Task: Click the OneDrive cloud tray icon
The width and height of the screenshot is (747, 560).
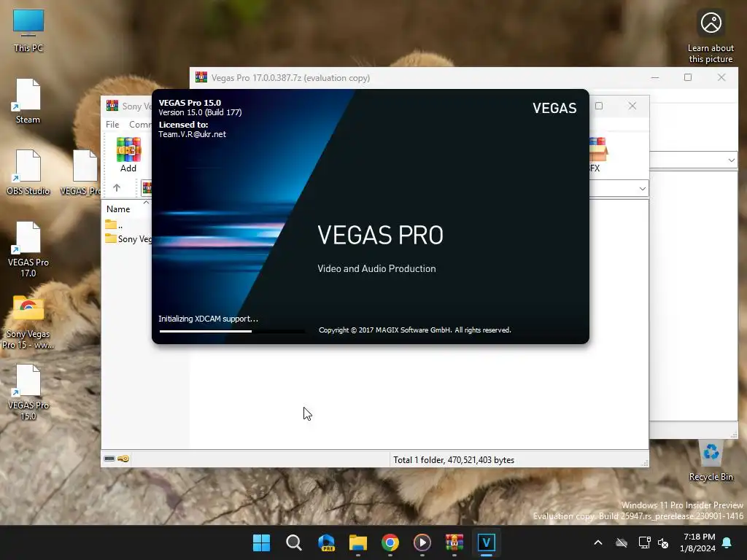Action: (622, 542)
